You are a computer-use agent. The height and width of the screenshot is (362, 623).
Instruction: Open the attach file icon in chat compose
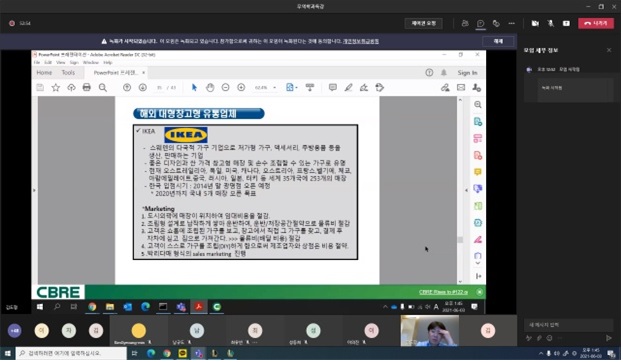[x=539, y=338]
